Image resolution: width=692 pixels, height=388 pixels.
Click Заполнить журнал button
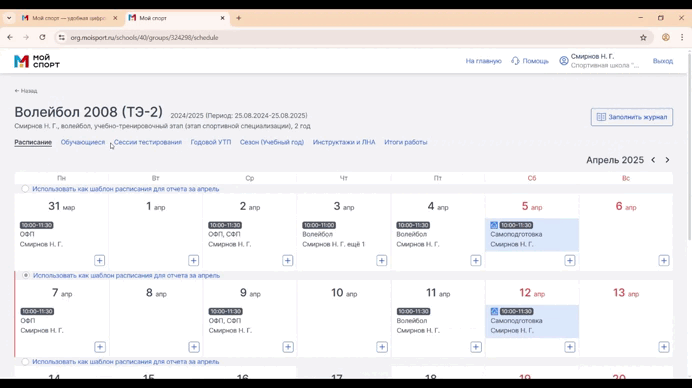point(632,117)
